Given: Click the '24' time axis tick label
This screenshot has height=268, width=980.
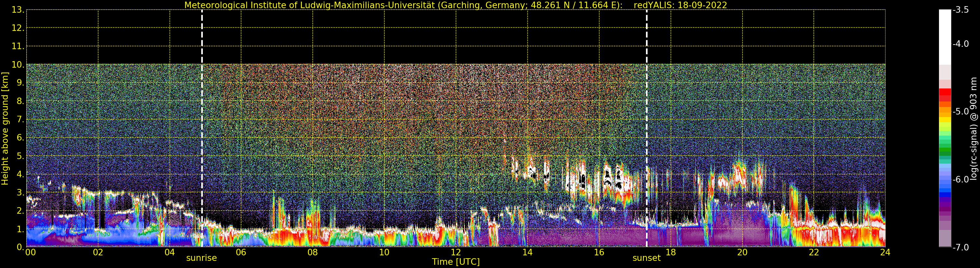Looking at the screenshot, I should coord(885,252).
